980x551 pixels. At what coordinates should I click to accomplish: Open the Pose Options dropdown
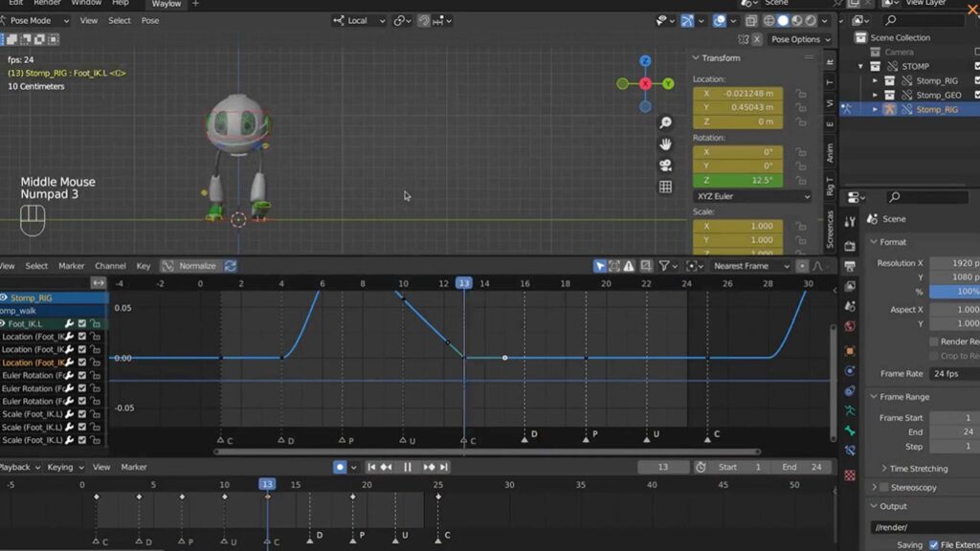pyautogui.click(x=801, y=39)
